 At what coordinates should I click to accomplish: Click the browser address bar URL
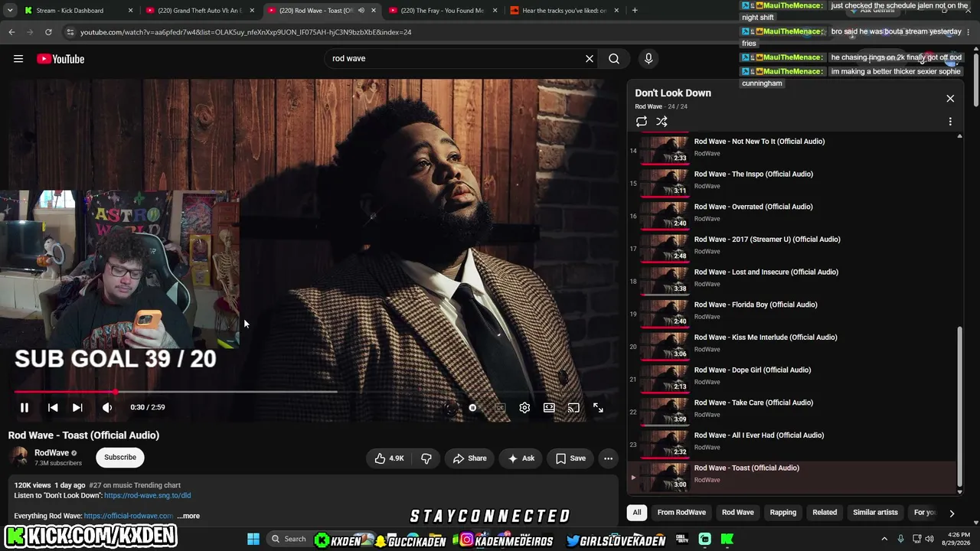pos(246,32)
